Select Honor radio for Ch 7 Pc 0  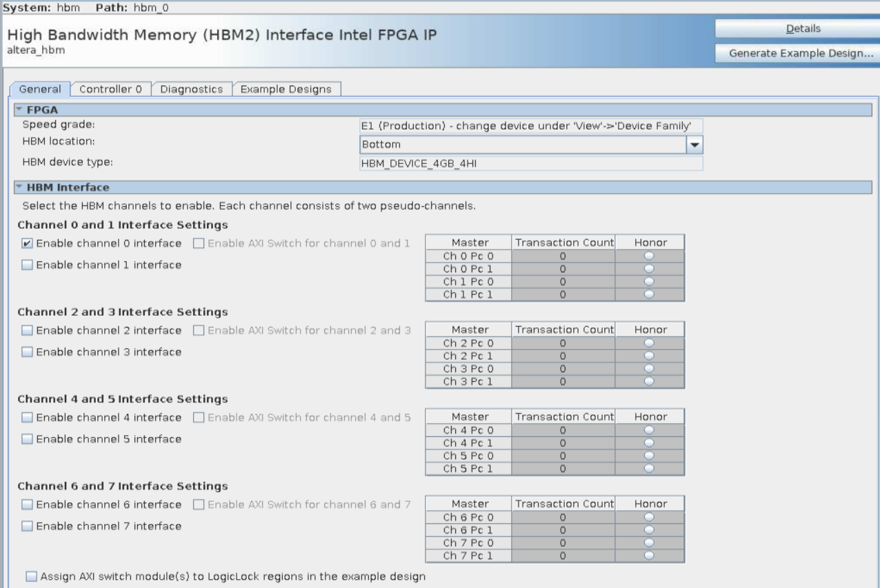point(650,542)
